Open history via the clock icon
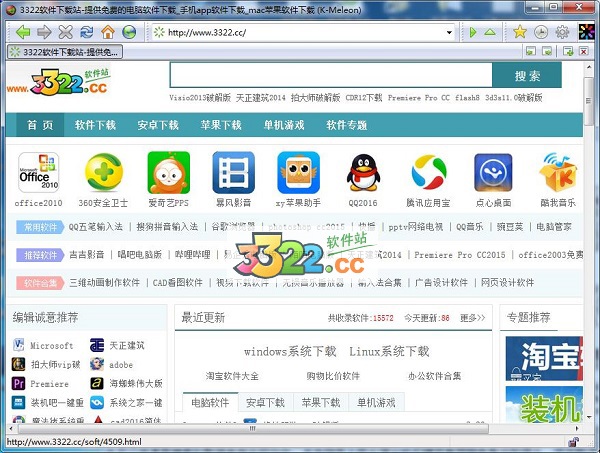This screenshot has width=600, height=453. [x=541, y=32]
